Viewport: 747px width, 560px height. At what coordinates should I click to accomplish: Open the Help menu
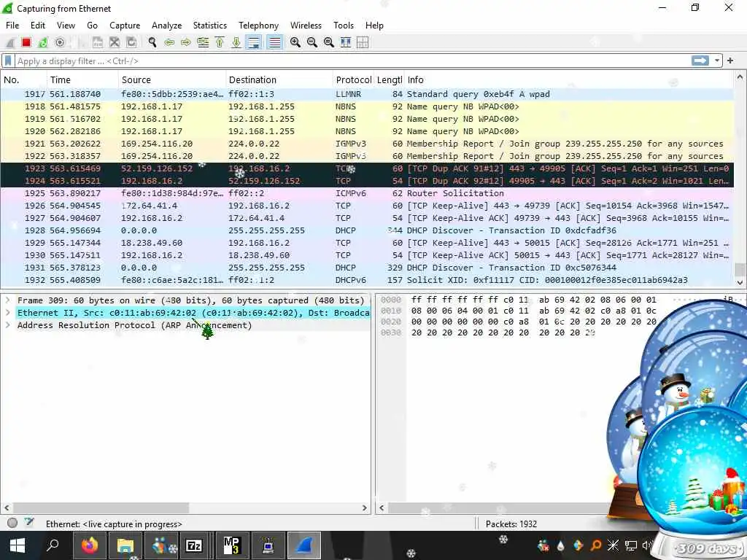point(374,26)
